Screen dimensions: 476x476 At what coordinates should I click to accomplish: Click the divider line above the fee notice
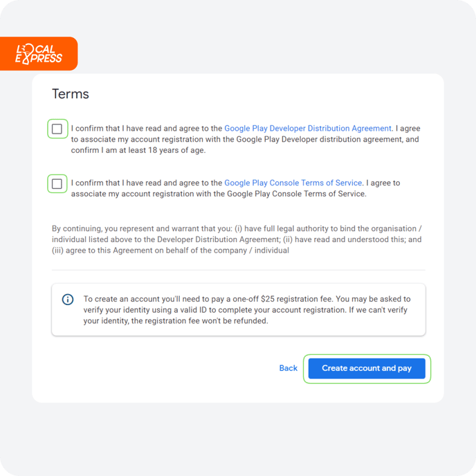[x=238, y=270]
